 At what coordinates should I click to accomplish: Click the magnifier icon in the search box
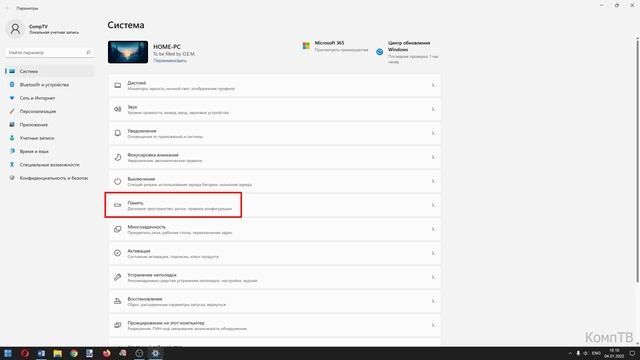click(88, 52)
